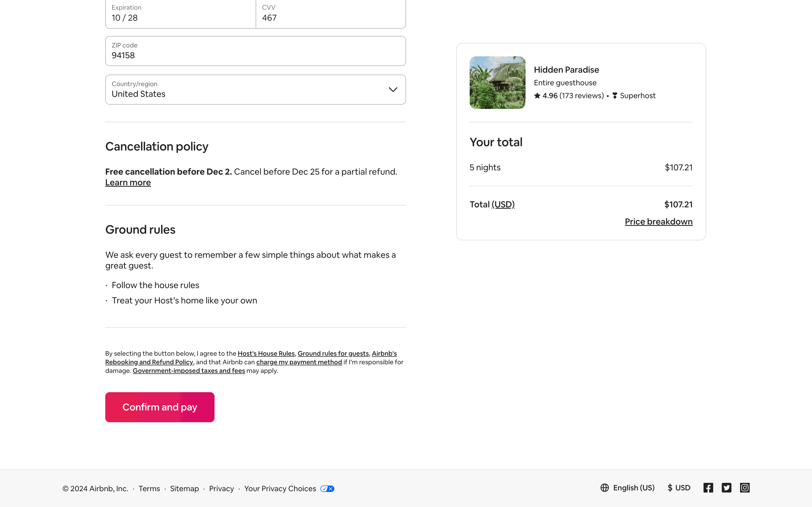Expand the Country/region dropdown
Viewport: 812px width, 507px height.
(x=255, y=90)
